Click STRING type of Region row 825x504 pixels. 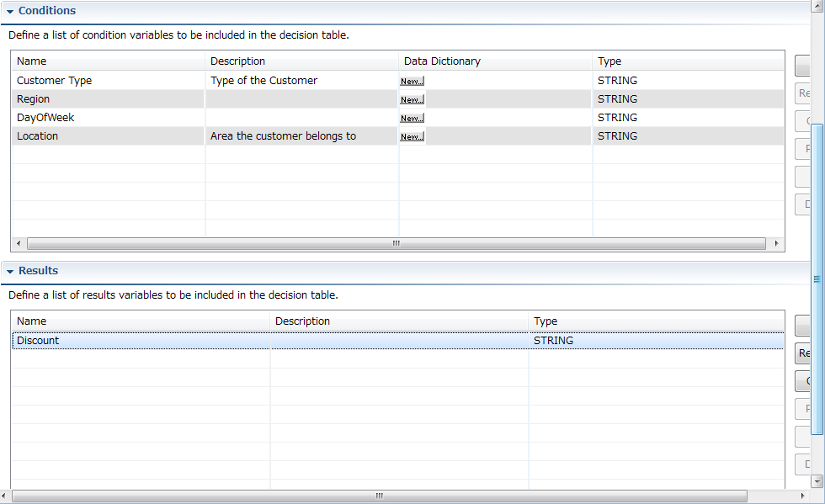tap(689, 99)
